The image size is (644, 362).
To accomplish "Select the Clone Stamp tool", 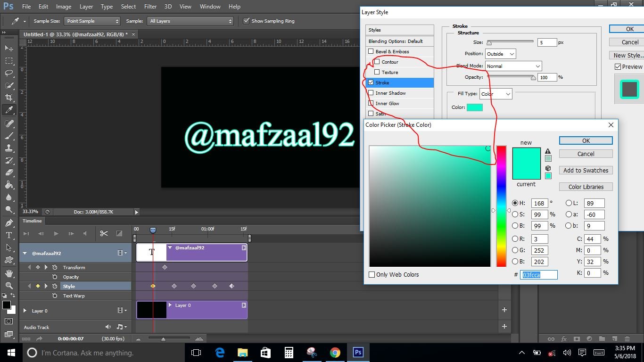I will point(9,148).
